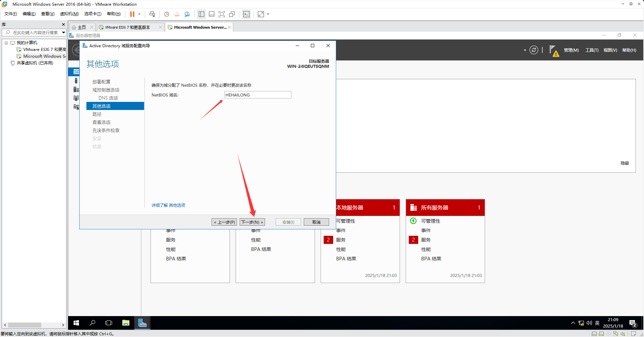Click the pause virtual machine icon
644x337 pixels.
coord(132,14)
